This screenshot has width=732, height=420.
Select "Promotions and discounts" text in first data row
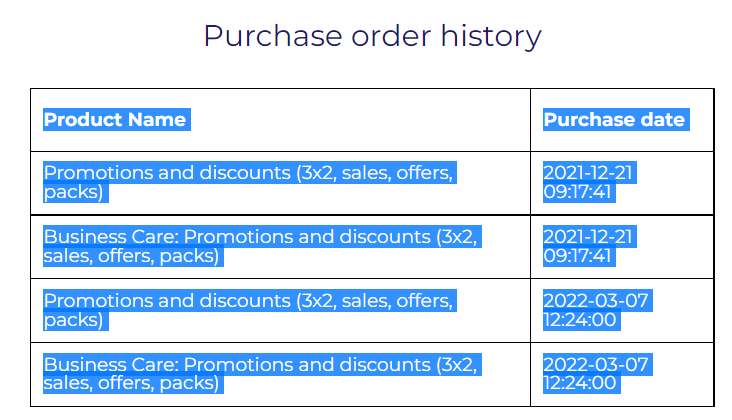click(166, 173)
